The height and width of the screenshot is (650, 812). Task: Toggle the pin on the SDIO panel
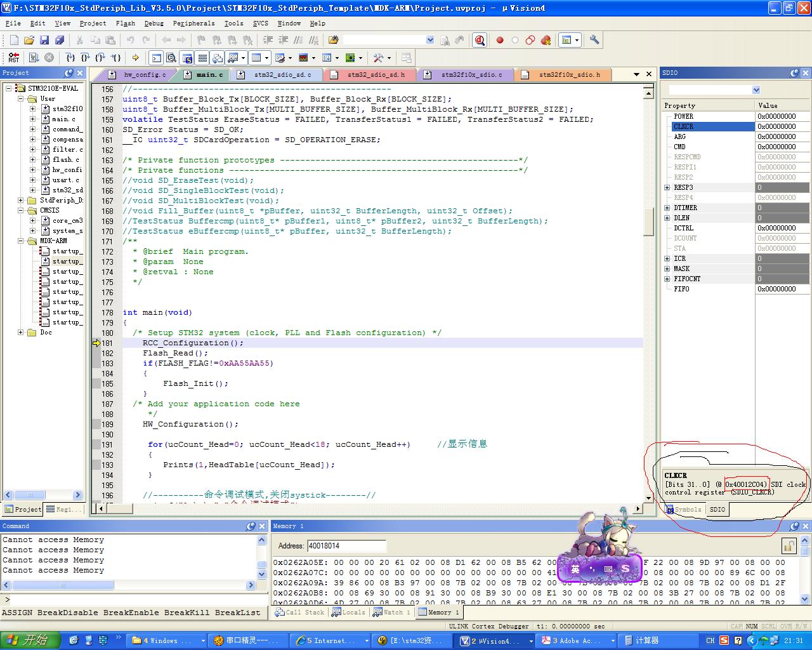795,73
